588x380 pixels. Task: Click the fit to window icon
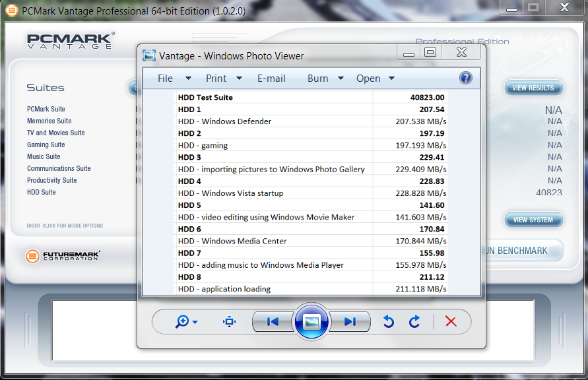[x=229, y=321]
